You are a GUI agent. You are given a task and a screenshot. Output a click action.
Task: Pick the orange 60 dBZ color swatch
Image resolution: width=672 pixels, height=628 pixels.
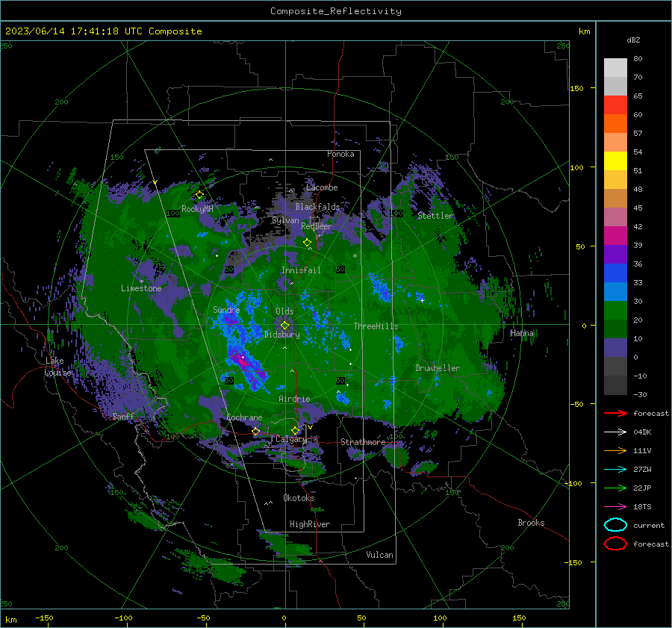pyautogui.click(x=615, y=124)
